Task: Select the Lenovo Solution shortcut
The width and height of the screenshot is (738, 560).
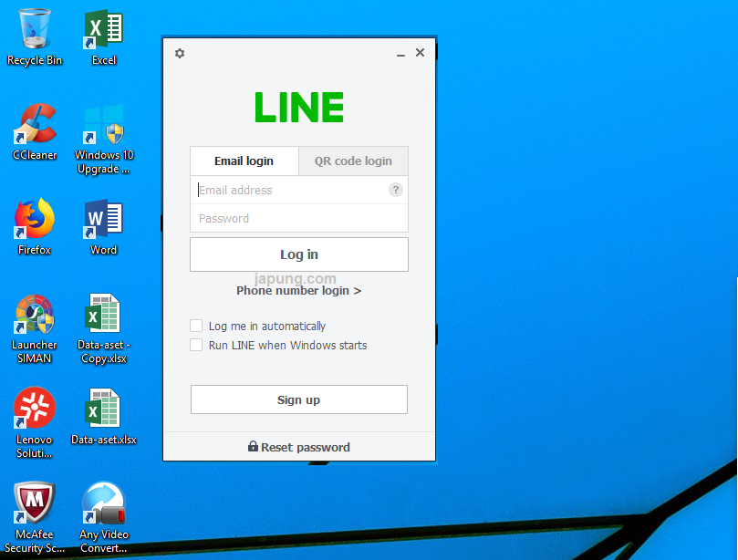Action: click(35, 422)
